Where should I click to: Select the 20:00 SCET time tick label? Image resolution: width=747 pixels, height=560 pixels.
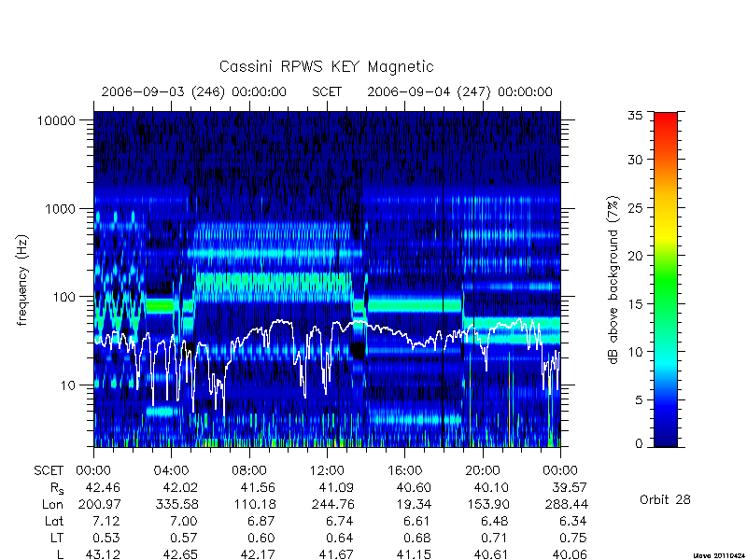coord(482,471)
